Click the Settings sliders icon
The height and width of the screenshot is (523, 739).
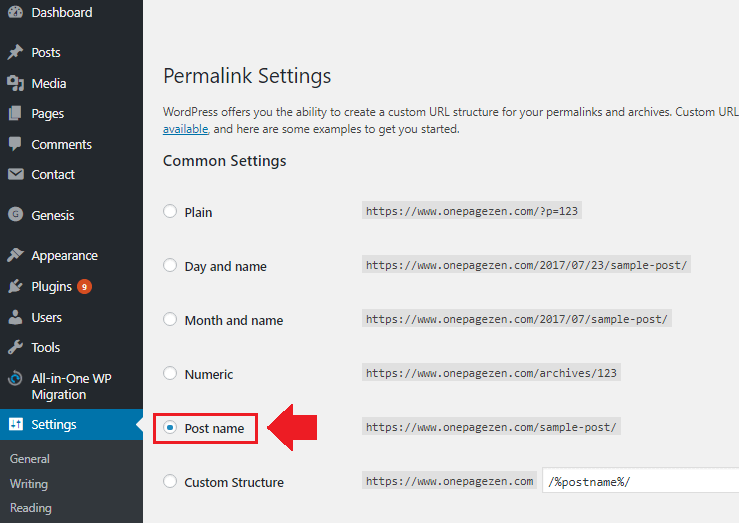16,424
